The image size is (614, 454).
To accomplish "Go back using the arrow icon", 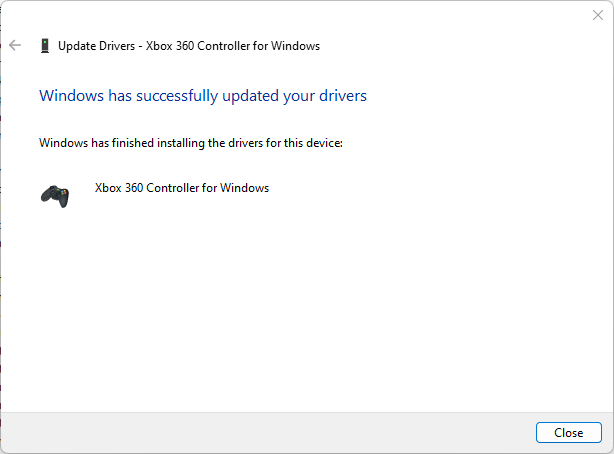I will click(15, 45).
